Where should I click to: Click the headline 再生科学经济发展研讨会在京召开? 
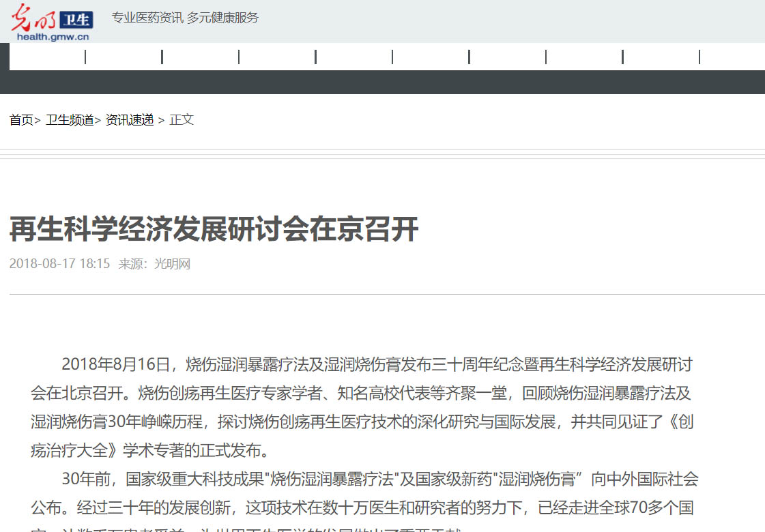(214, 231)
